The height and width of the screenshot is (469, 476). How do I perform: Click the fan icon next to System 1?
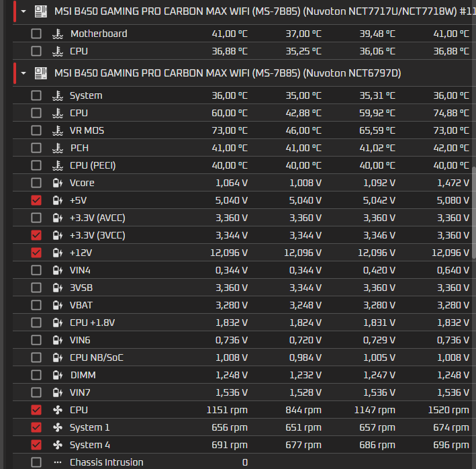[x=58, y=427]
